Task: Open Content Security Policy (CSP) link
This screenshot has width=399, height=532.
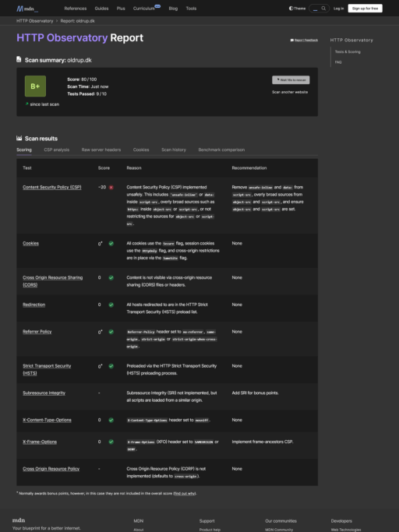Action: point(52,187)
